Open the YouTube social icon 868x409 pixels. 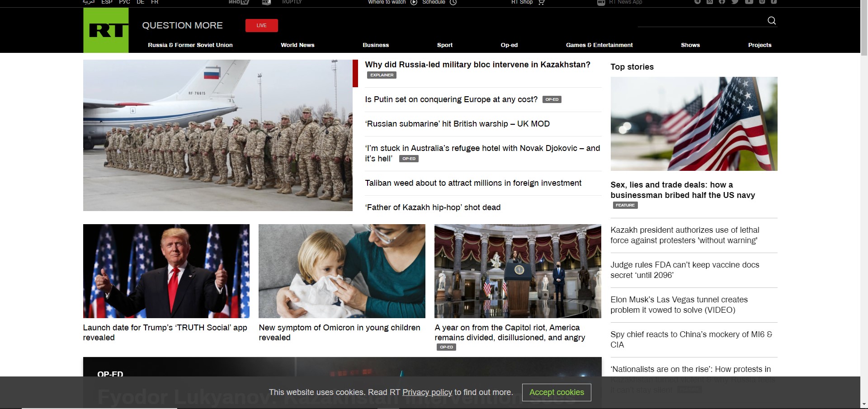(x=749, y=2)
